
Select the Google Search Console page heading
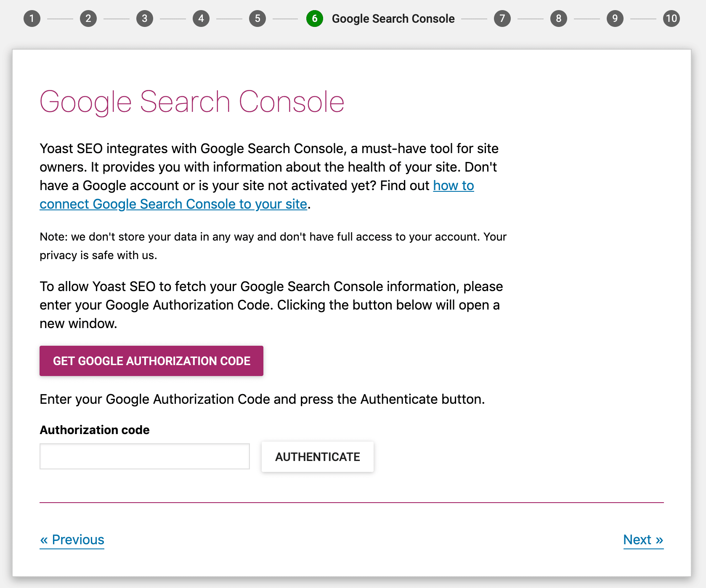pos(192,101)
